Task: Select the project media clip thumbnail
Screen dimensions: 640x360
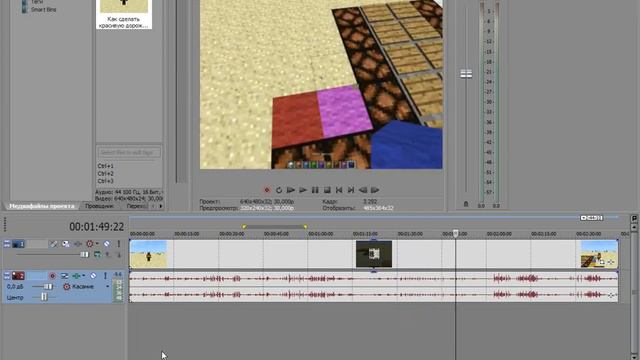Action: (124, 13)
